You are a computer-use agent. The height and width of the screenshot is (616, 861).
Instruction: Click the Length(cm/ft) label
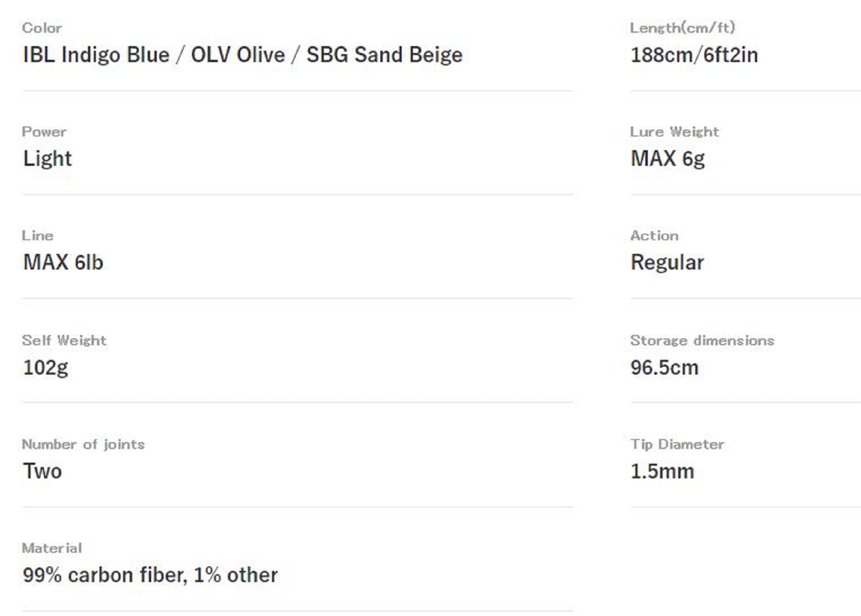682,28
